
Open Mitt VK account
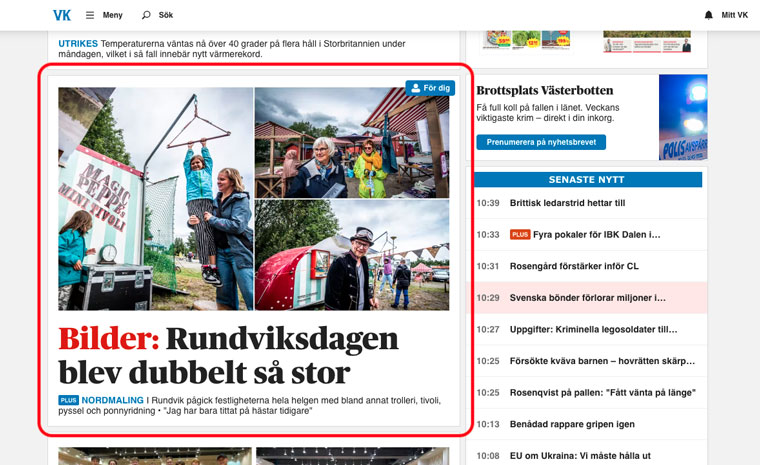tap(734, 15)
